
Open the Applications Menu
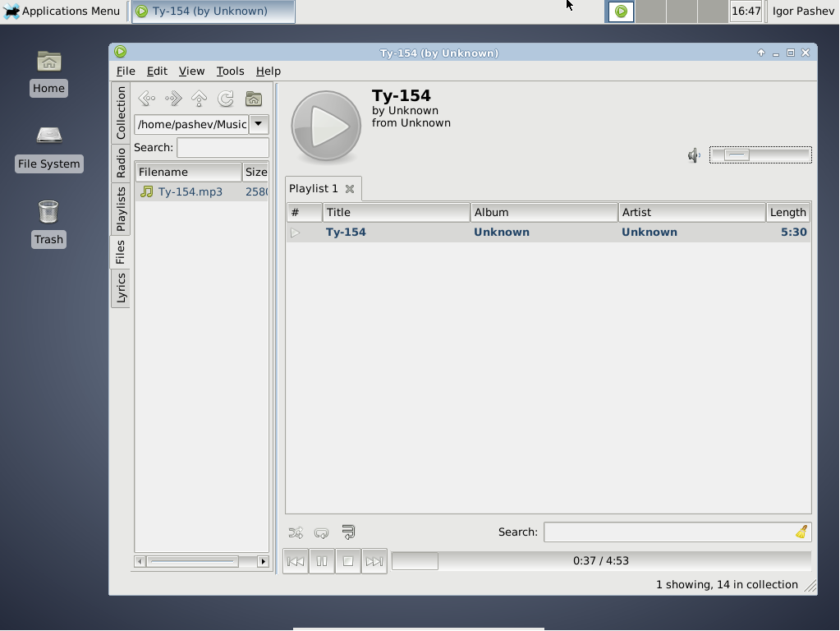pyautogui.click(x=61, y=11)
